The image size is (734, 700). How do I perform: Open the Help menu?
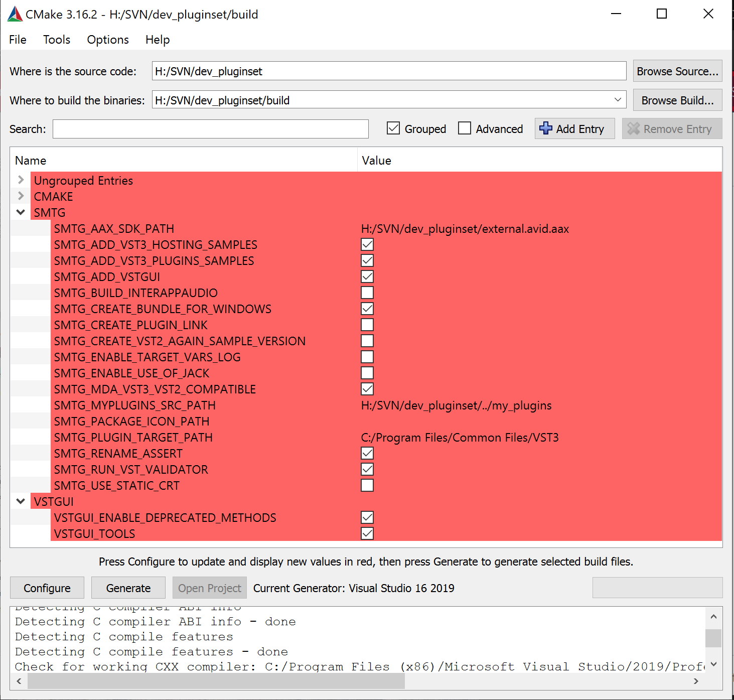[158, 40]
